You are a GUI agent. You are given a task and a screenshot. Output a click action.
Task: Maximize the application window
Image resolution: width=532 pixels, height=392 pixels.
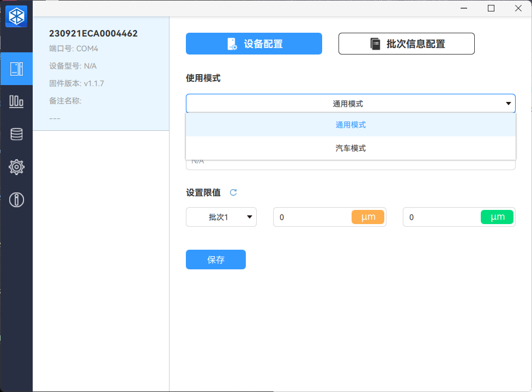(x=491, y=8)
